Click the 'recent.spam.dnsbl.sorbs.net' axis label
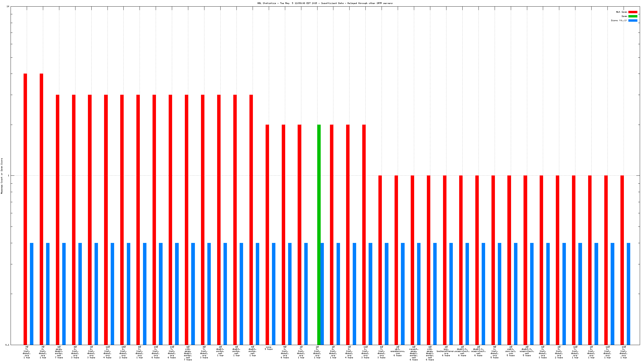 pos(414,353)
